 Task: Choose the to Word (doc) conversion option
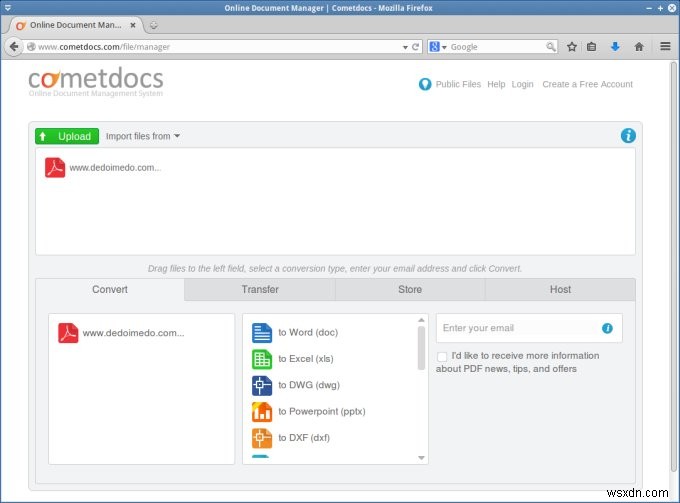[308, 333]
